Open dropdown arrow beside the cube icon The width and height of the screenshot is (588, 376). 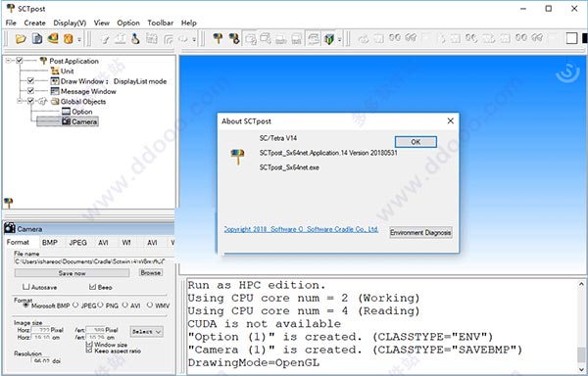point(339,39)
